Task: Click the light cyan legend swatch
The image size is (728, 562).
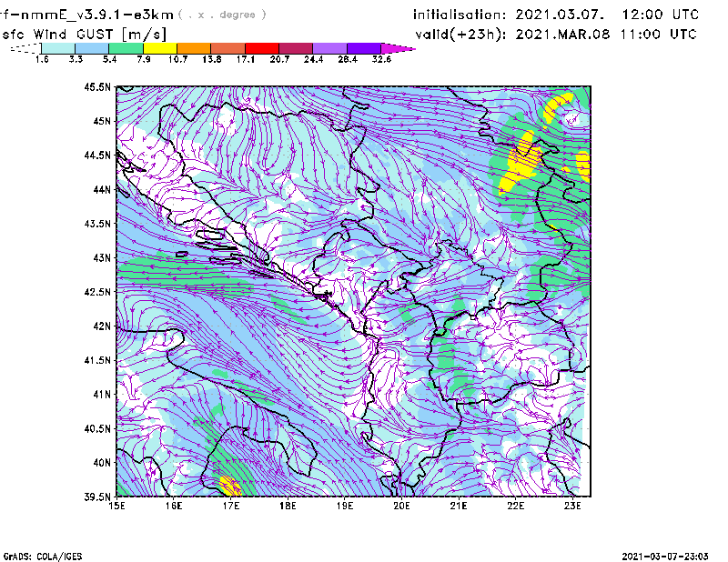Action: coord(58,48)
